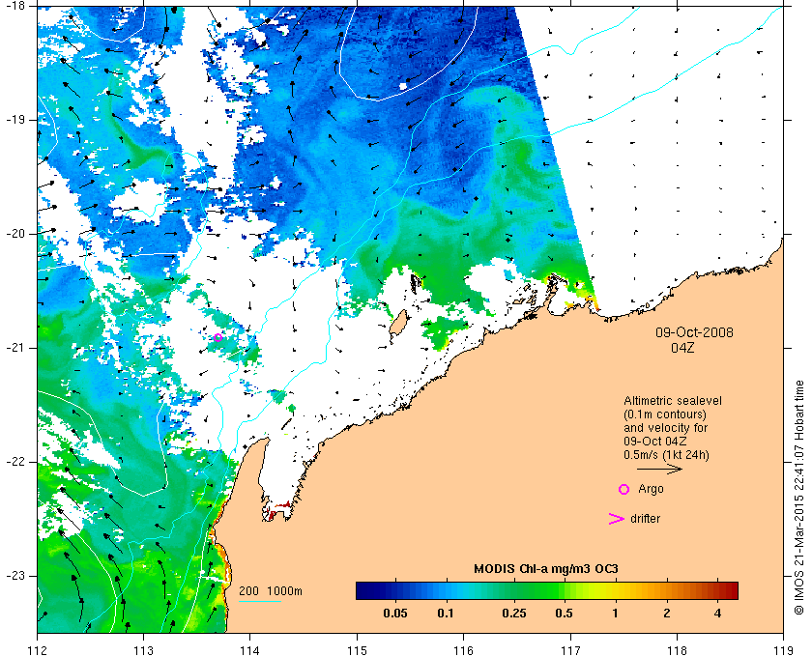Click the longitude axis label '115'
The width and height of the screenshot is (812, 657).
tap(357, 649)
